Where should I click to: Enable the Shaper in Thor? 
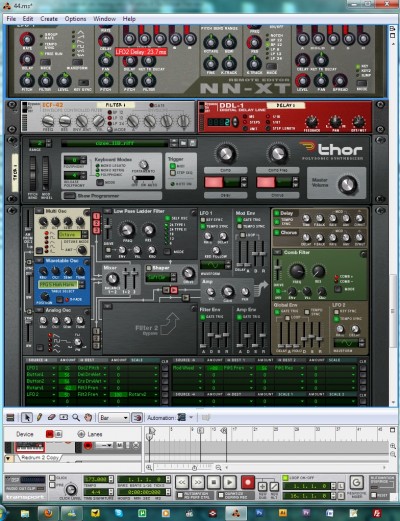[x=148, y=268]
